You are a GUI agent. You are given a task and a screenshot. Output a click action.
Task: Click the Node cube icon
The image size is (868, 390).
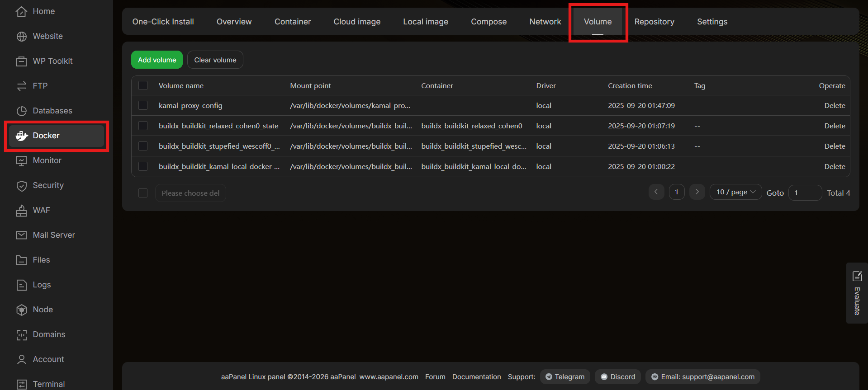21,310
